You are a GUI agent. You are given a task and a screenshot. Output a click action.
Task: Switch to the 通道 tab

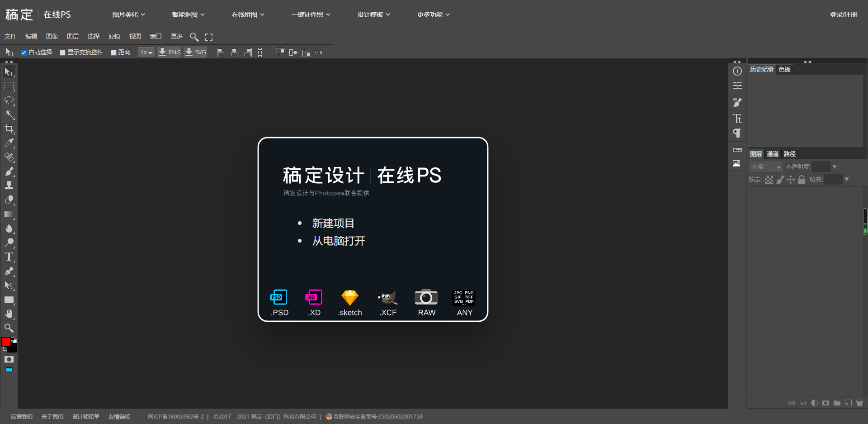tap(773, 154)
